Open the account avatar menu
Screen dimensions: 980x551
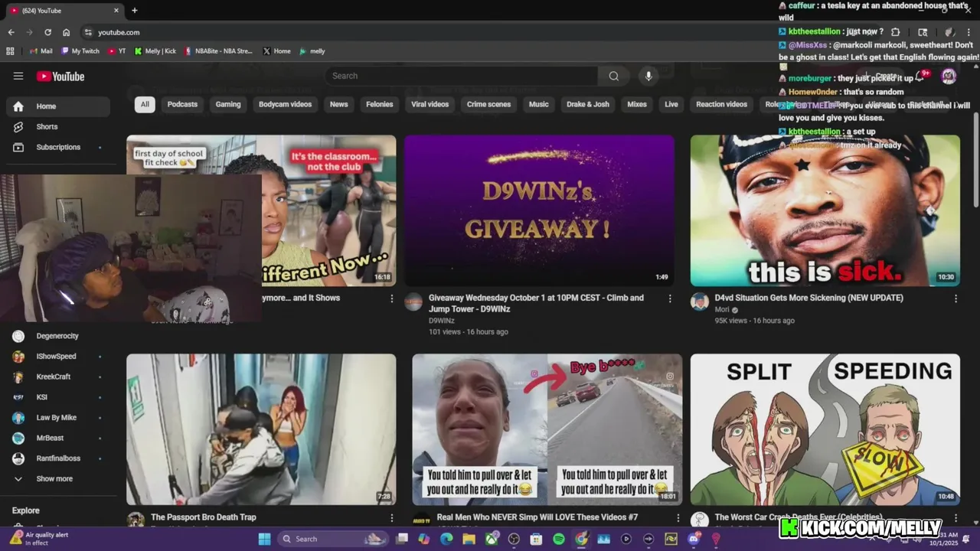[x=949, y=76]
